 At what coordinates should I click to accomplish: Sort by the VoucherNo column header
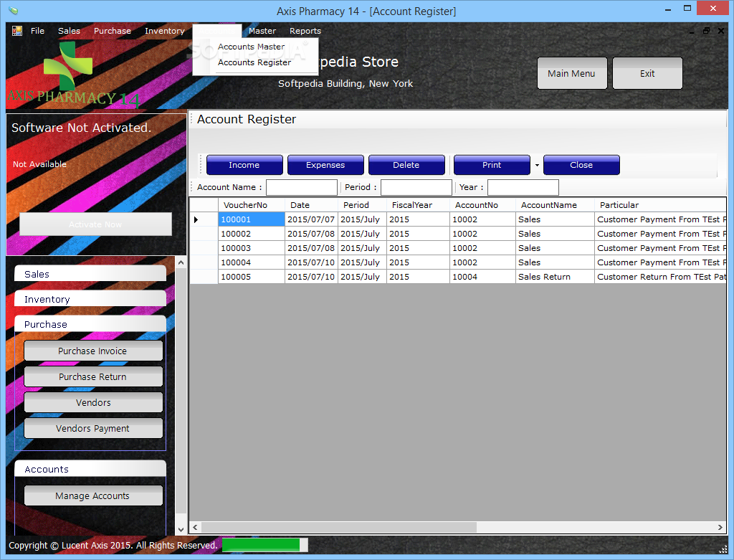[252, 205]
